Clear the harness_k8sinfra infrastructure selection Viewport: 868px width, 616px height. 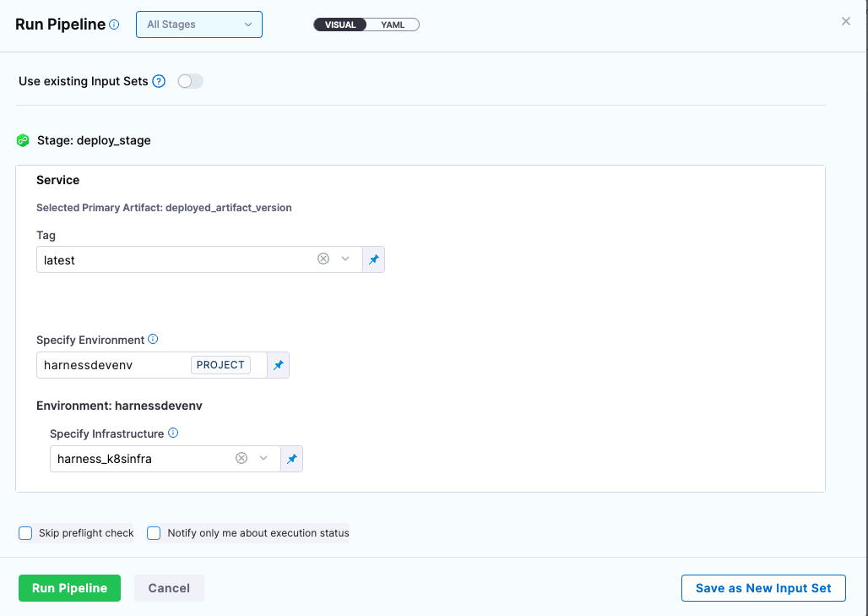(241, 457)
